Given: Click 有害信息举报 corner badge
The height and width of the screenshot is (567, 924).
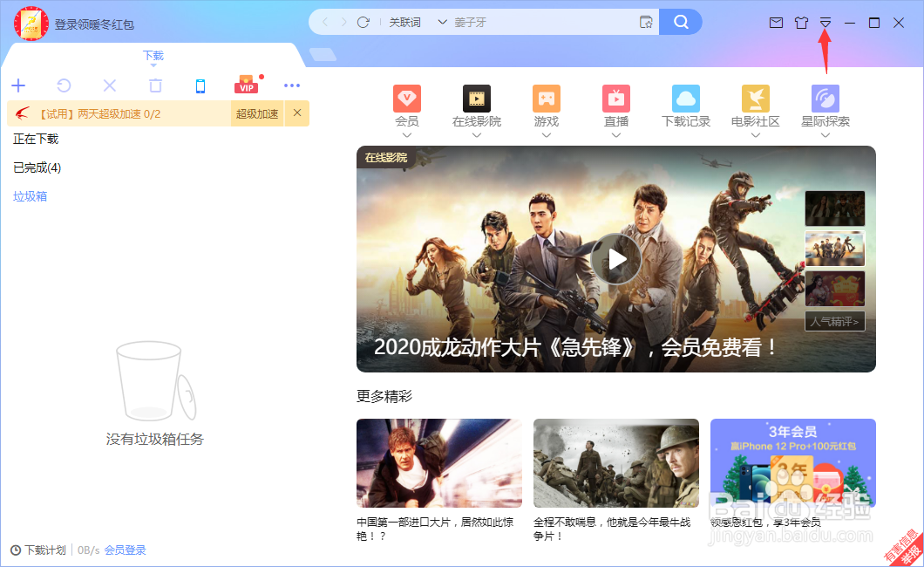Looking at the screenshot, I should 904,548.
